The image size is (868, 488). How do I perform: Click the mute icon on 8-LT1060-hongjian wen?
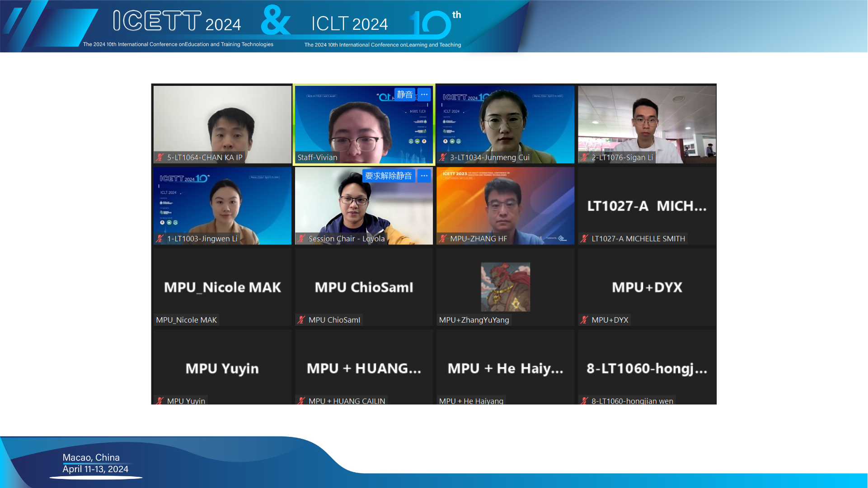pos(584,401)
